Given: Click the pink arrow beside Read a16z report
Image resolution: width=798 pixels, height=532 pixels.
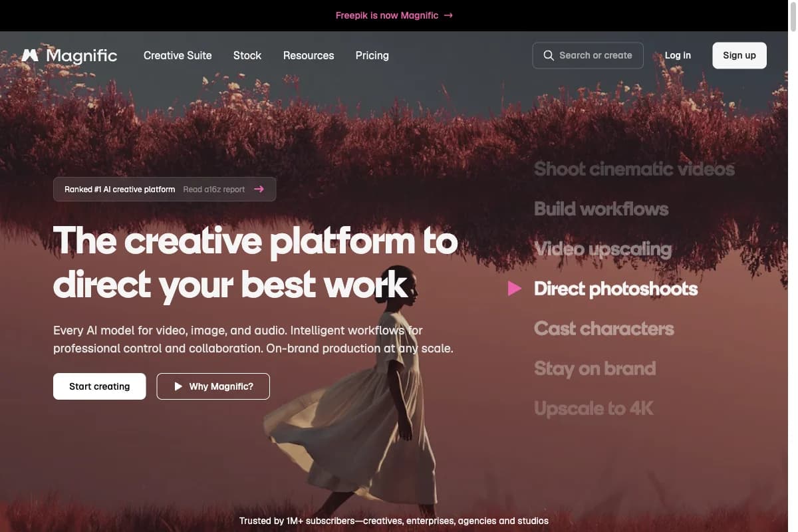Looking at the screenshot, I should coord(259,189).
